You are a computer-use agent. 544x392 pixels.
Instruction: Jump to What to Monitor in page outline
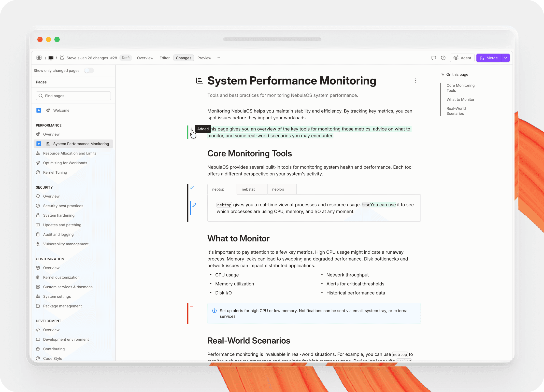460,99
